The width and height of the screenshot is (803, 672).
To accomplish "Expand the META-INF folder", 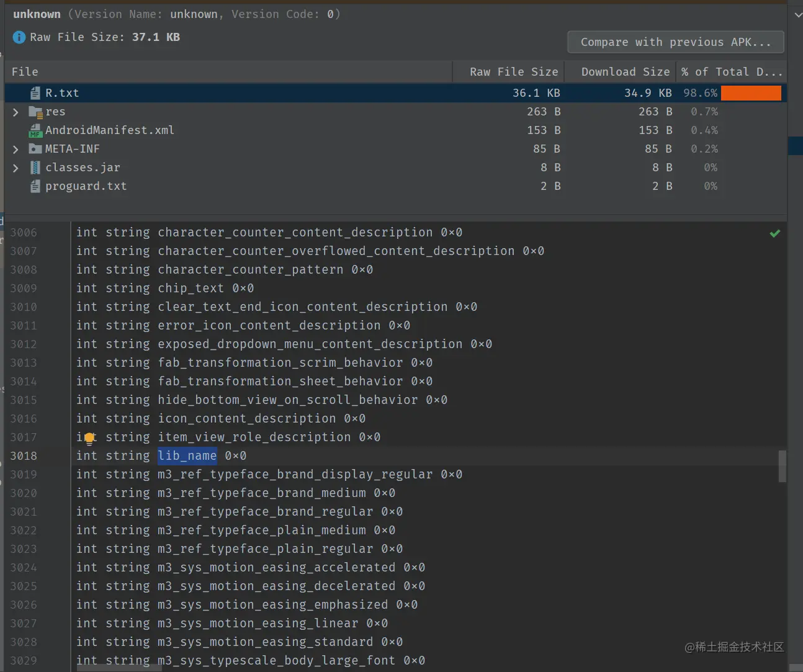I will pos(16,150).
